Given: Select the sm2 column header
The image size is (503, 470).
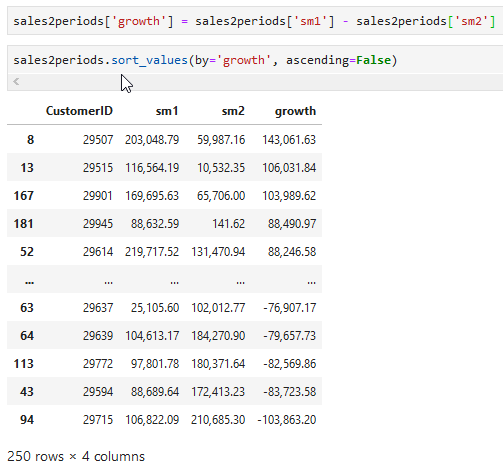Looking at the screenshot, I should 233,111.
